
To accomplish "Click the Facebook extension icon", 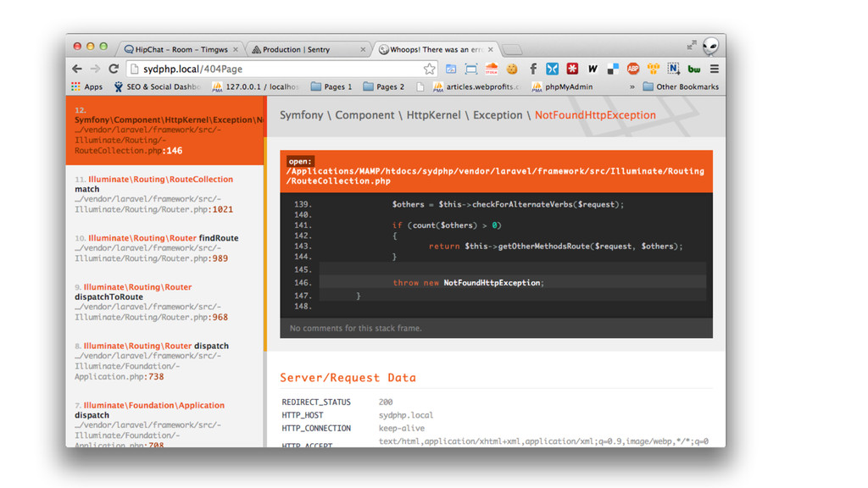I will point(533,69).
